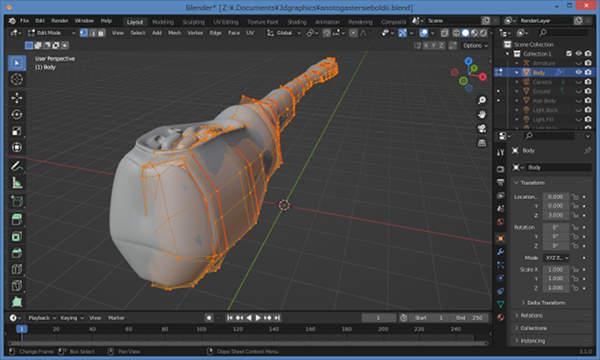This screenshot has height=360, width=600.
Task: Choose the Move tool
Action: 17,98
